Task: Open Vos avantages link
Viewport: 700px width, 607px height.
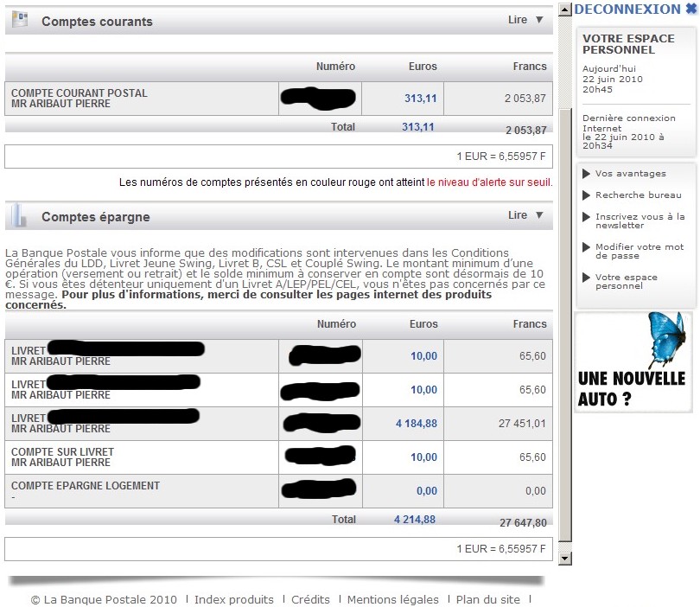Action: 630,173
